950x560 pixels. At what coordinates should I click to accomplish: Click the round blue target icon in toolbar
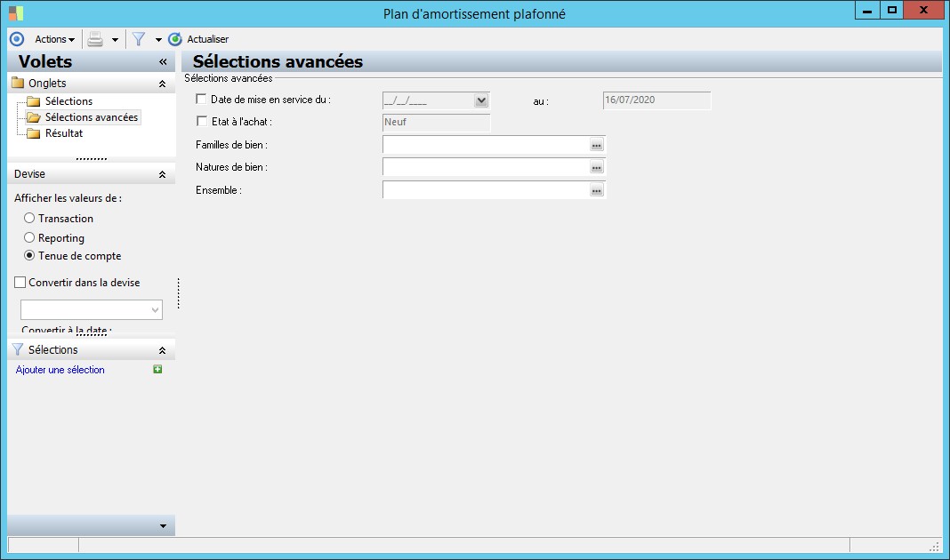click(17, 39)
